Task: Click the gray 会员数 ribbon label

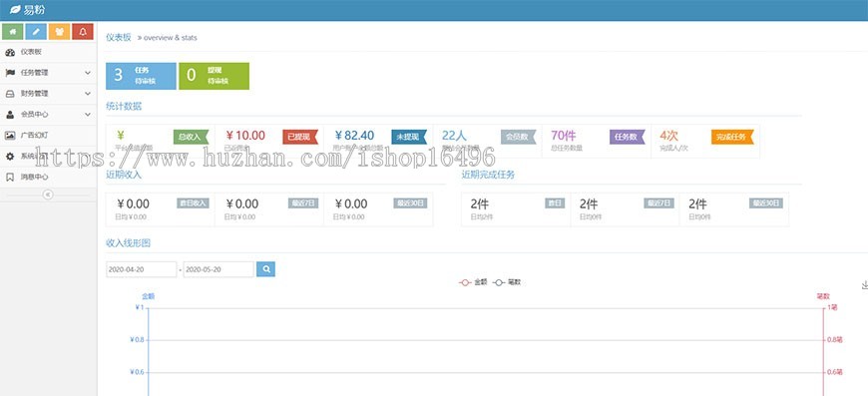Action: (518, 137)
